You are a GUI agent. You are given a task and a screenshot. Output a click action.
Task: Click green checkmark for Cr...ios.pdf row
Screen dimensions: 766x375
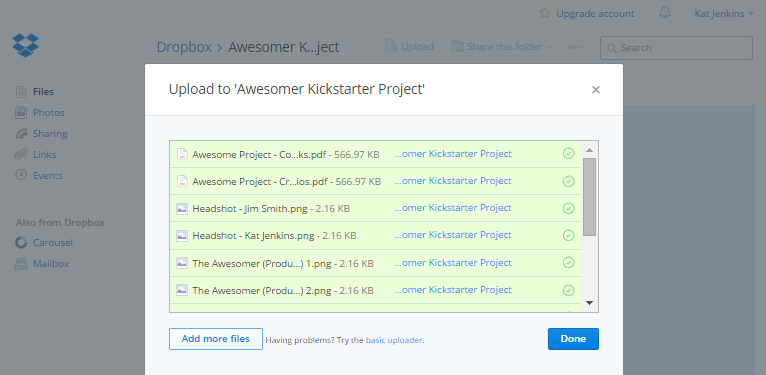pos(568,181)
